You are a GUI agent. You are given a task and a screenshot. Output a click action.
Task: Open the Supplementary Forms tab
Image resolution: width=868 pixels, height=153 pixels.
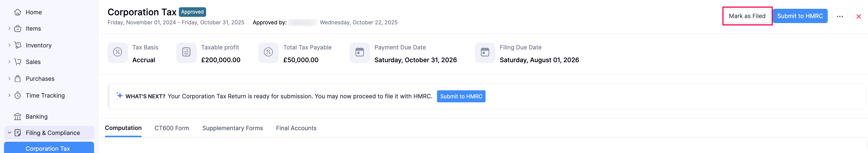[x=232, y=128]
